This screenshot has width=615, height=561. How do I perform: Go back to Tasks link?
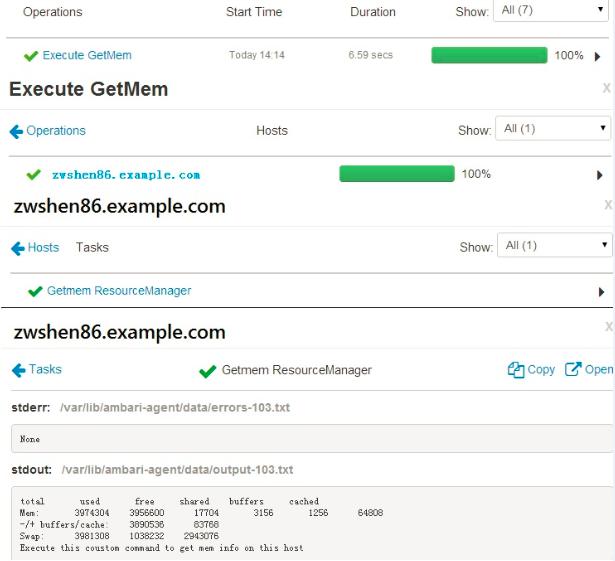[x=45, y=369]
